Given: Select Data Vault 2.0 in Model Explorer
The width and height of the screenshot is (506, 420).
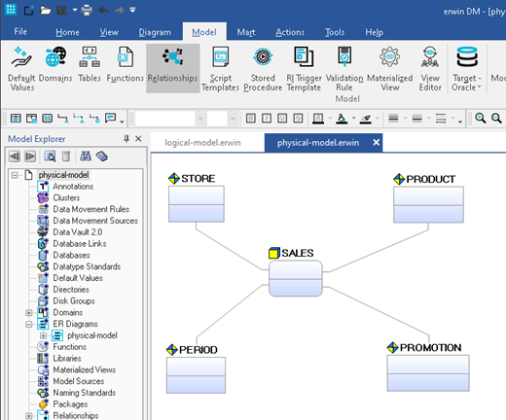Looking at the screenshot, I should (x=78, y=232).
